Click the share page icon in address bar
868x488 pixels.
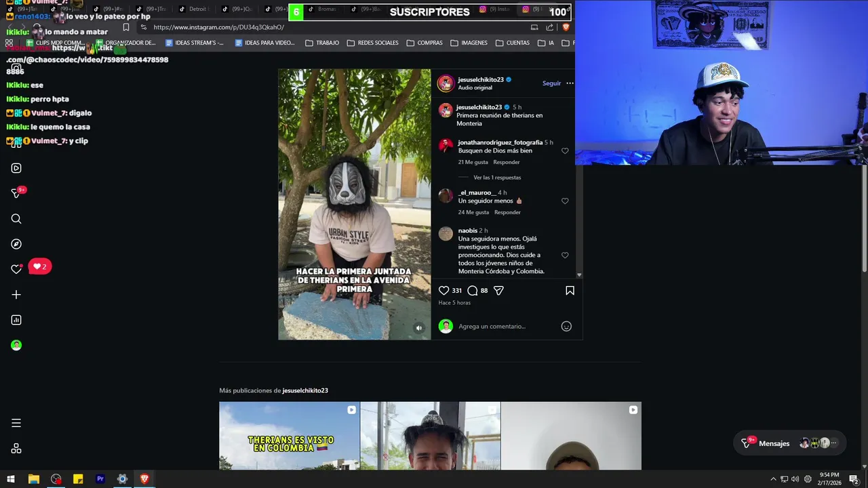pos(549,27)
